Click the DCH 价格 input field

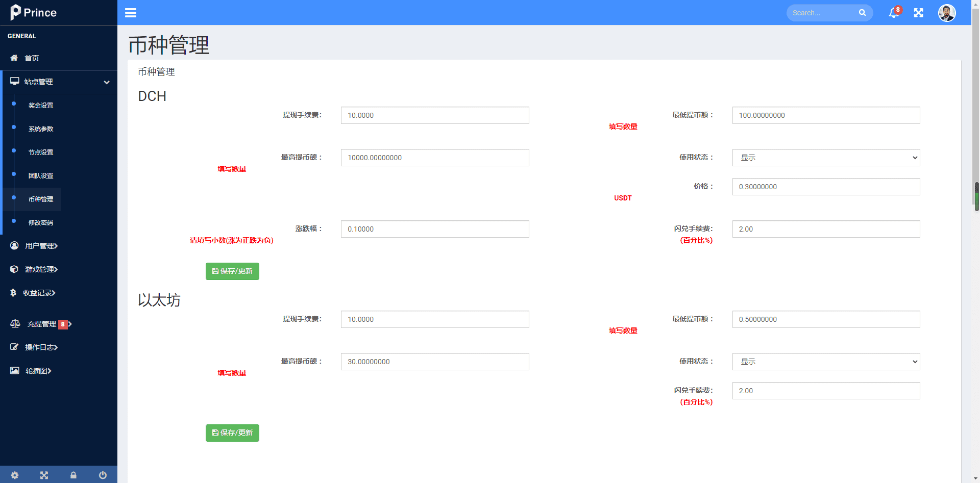pos(825,187)
